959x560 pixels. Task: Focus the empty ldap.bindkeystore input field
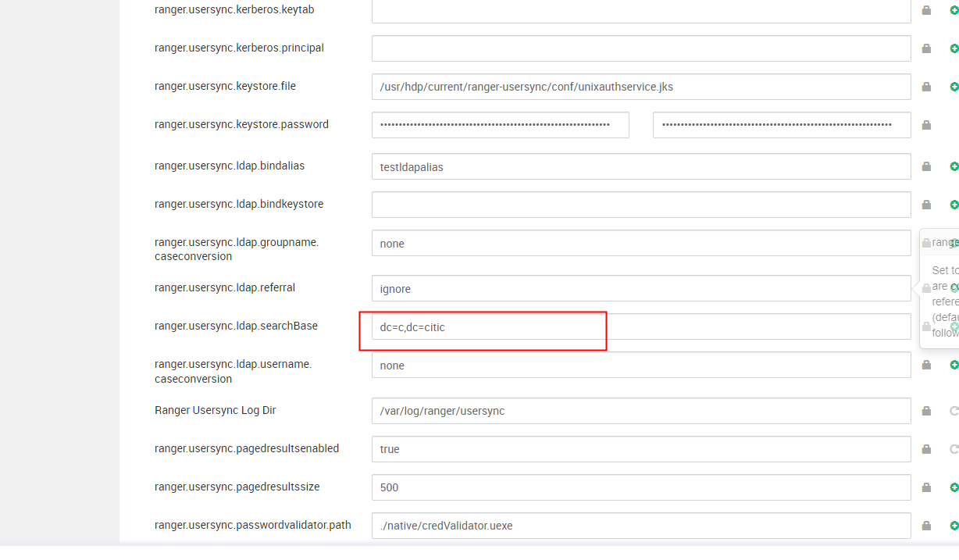point(641,205)
